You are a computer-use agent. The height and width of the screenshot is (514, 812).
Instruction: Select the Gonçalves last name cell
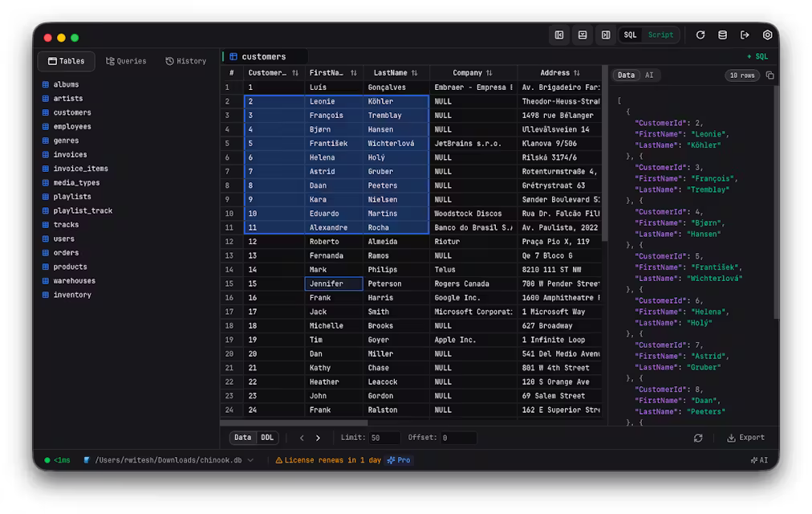[x=396, y=88]
